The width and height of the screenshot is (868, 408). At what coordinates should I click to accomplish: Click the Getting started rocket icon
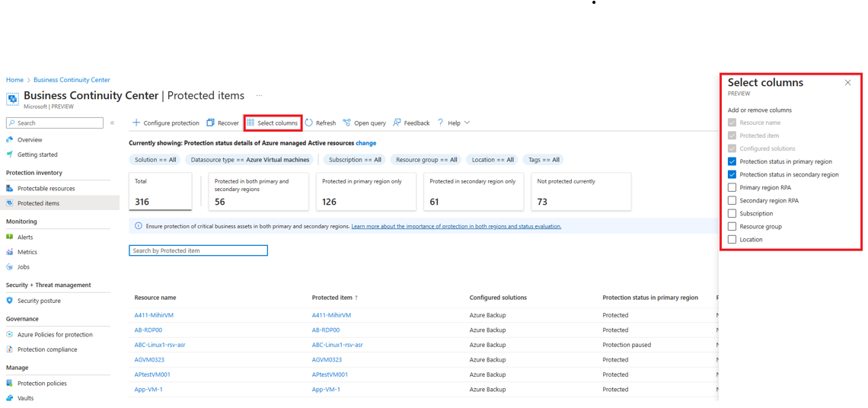[10, 155]
